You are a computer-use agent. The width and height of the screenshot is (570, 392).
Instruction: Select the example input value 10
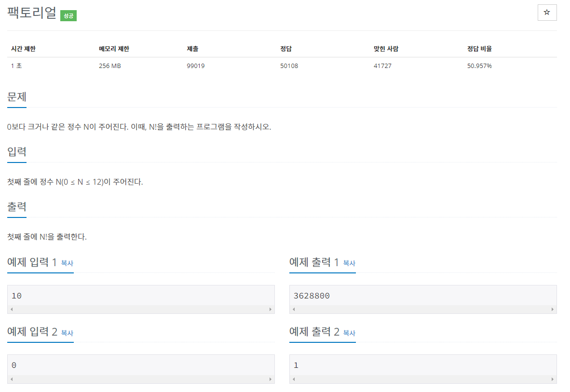tap(17, 296)
